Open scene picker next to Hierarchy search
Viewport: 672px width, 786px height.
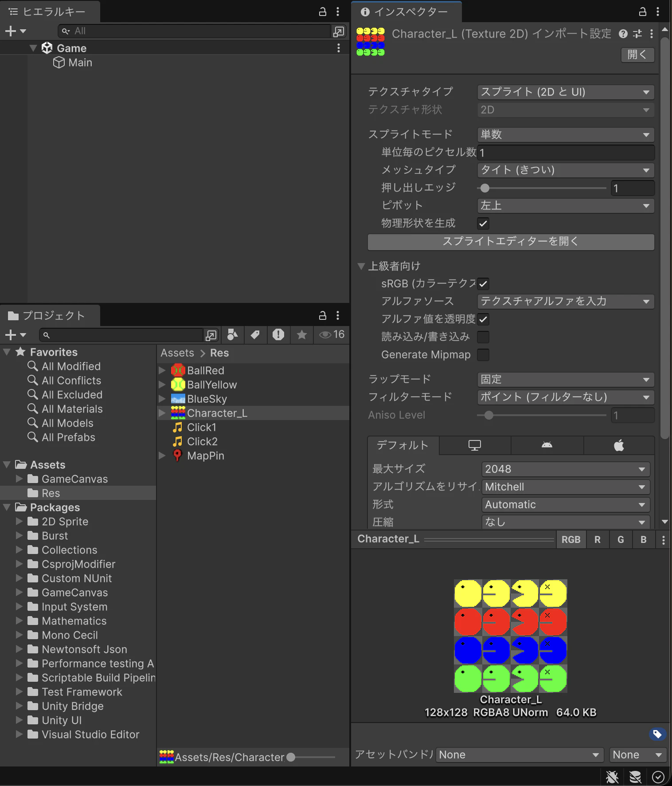point(339,31)
